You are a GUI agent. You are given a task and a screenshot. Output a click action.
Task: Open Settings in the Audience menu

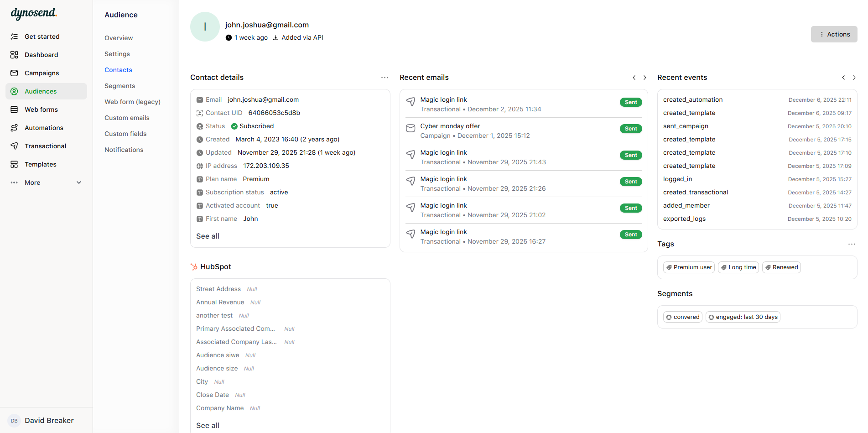117,54
